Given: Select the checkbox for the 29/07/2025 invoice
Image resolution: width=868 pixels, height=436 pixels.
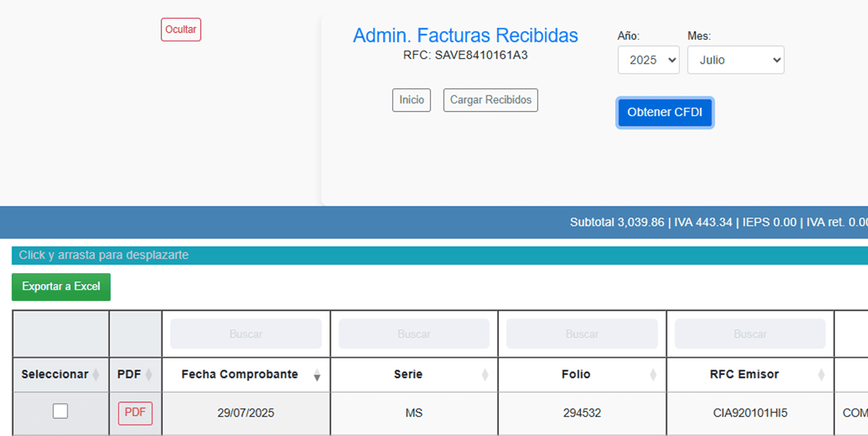Looking at the screenshot, I should (60, 411).
